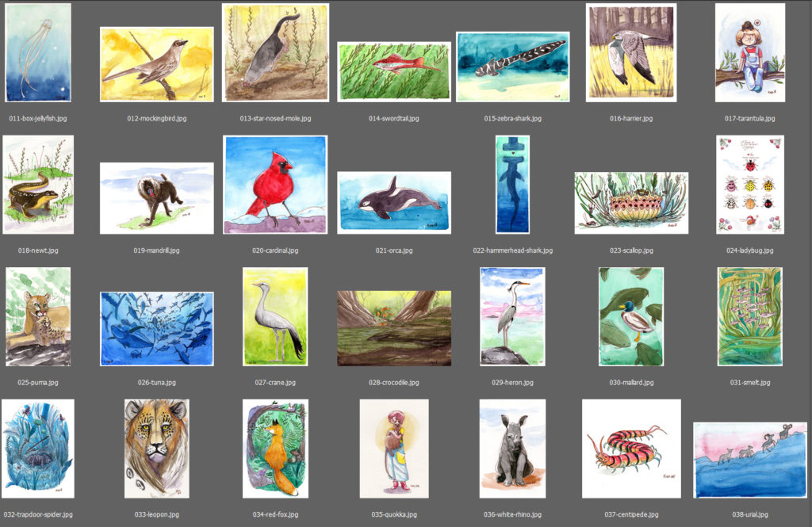The height and width of the screenshot is (527, 812).
Task: Select the box jellyfish painting thumbnail
Action: (38, 53)
